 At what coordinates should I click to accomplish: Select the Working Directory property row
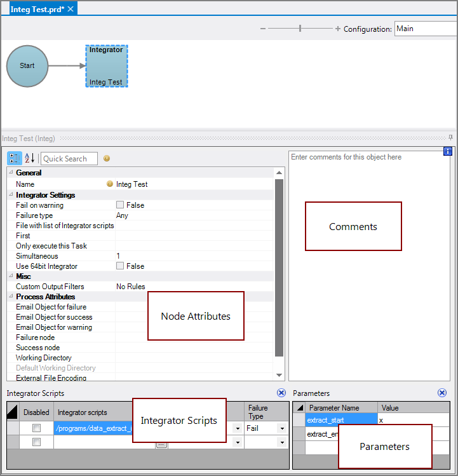(140, 358)
